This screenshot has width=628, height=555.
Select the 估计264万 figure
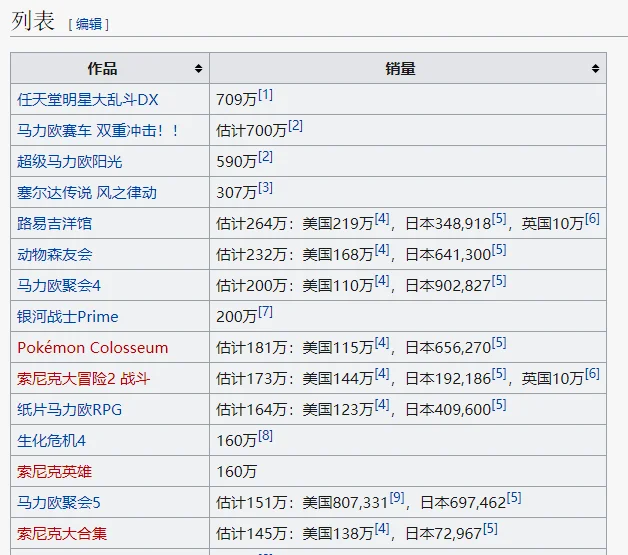click(252, 223)
